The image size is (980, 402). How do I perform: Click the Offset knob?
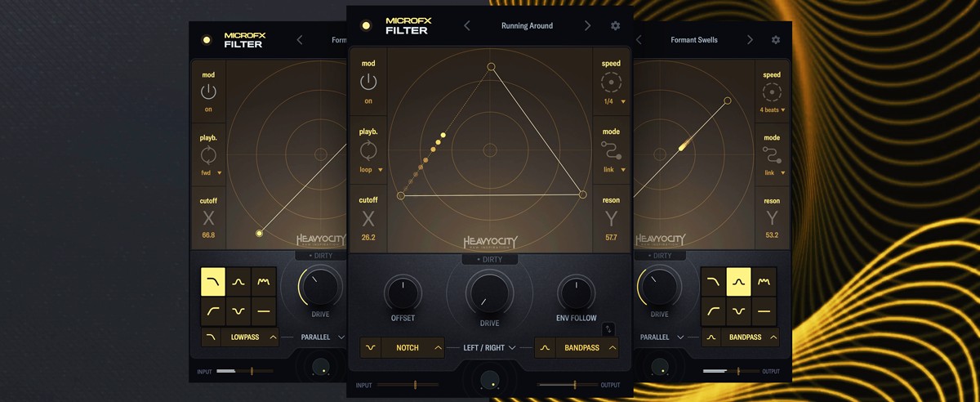click(403, 293)
